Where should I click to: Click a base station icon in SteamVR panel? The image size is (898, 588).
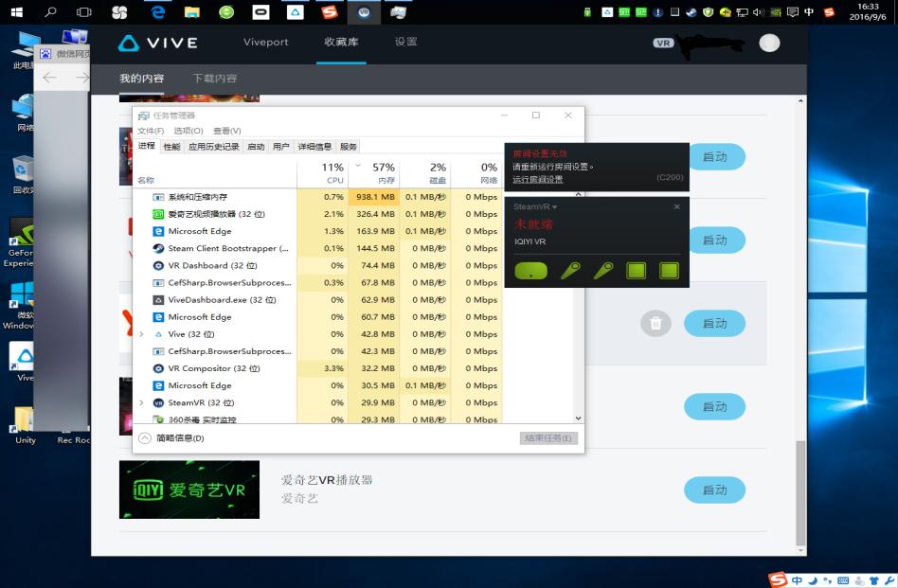pyautogui.click(x=637, y=270)
